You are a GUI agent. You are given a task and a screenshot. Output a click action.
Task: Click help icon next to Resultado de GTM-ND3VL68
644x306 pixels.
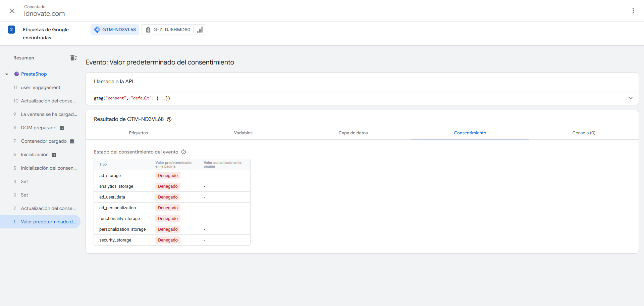pyautogui.click(x=169, y=119)
